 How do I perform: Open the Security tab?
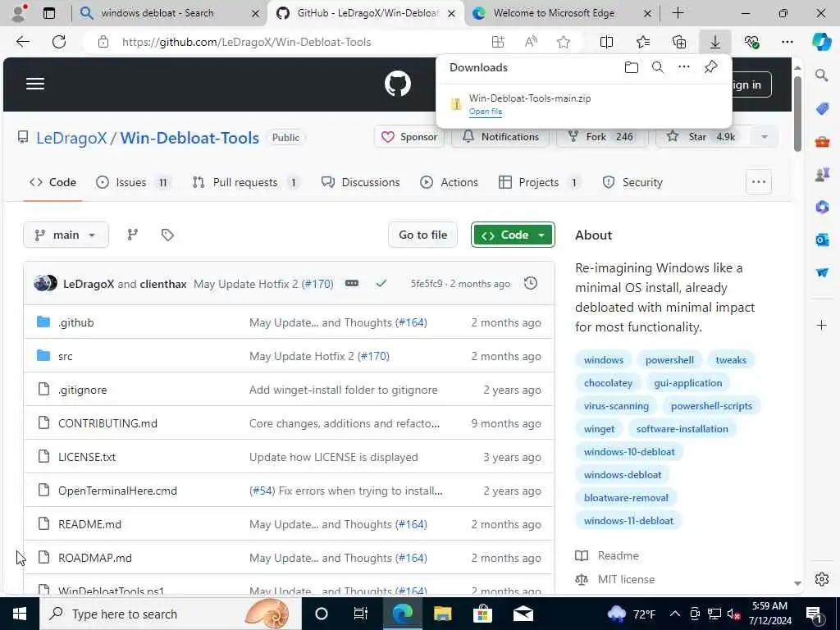(x=632, y=182)
